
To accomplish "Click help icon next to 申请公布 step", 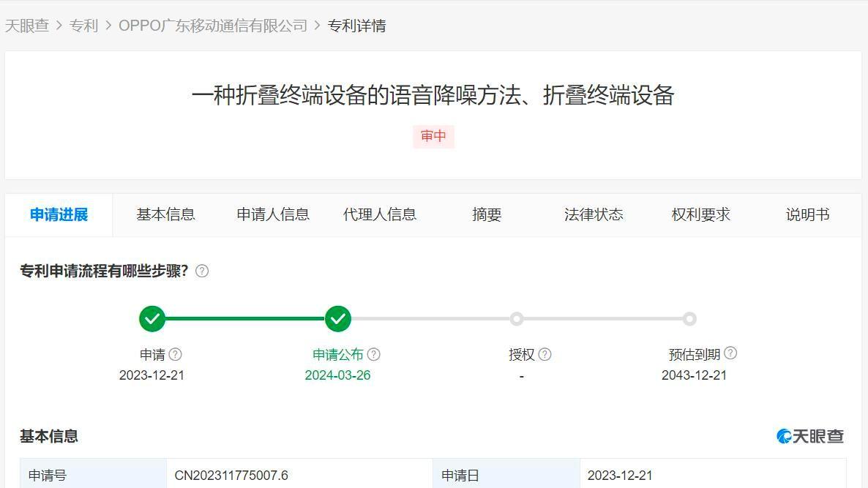I will click(374, 355).
